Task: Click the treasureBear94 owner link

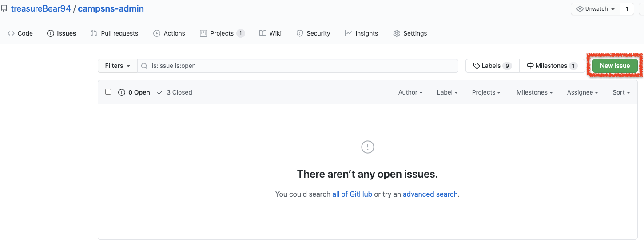Action: coord(41,8)
